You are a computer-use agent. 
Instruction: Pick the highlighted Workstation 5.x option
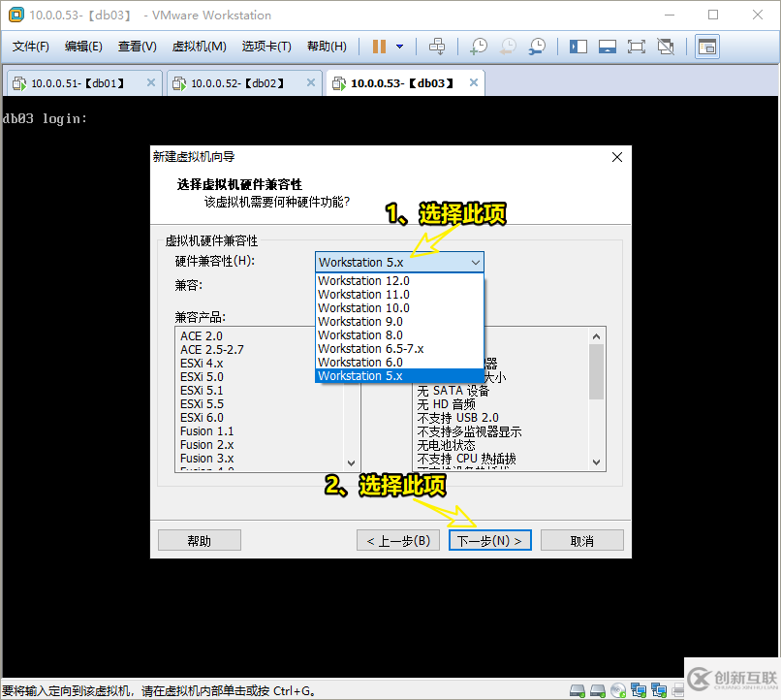point(399,375)
